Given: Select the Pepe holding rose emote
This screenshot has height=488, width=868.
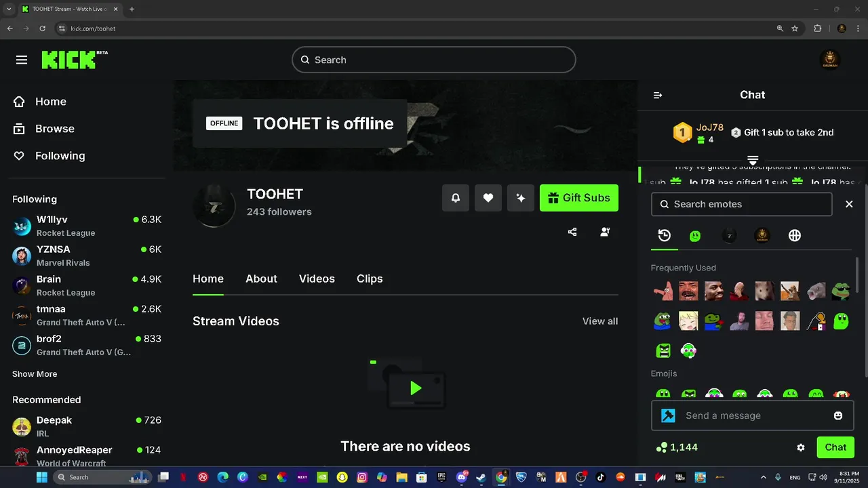Looking at the screenshot, I should (714, 321).
